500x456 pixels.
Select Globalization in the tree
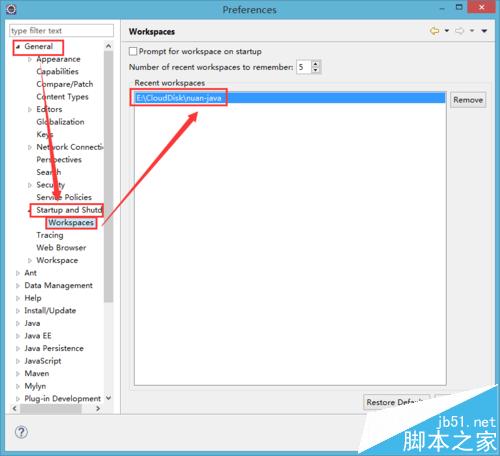coord(60,122)
